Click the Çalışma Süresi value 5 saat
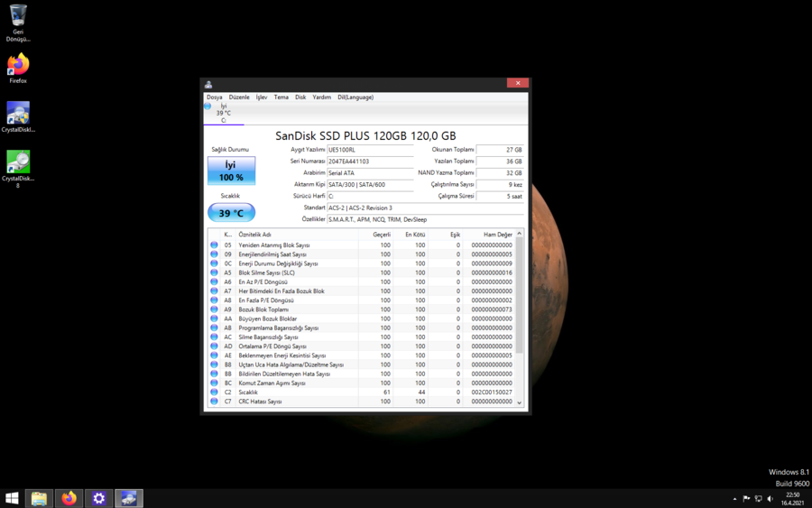The height and width of the screenshot is (508, 812). [x=500, y=197]
